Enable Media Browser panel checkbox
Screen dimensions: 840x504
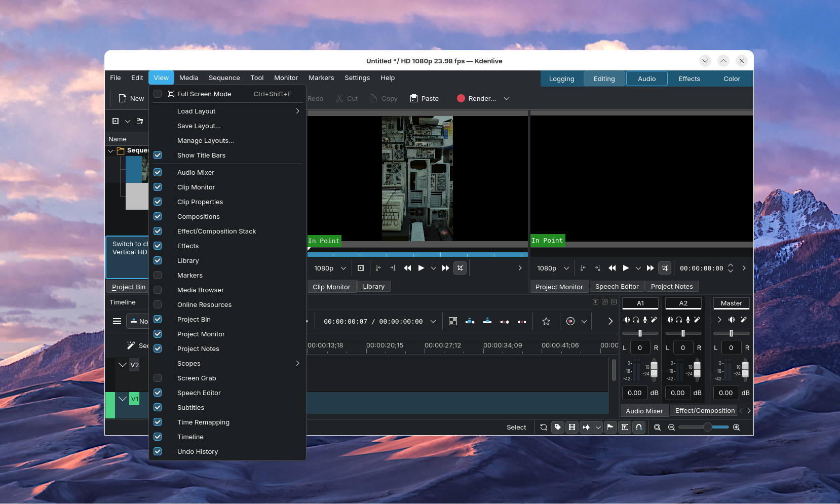tap(158, 290)
